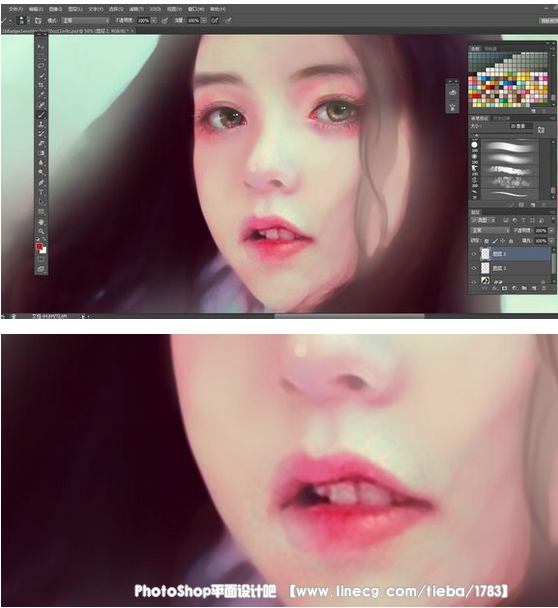The image size is (558, 608).
Task: Open the 编辑(E) menu
Action: point(36,9)
